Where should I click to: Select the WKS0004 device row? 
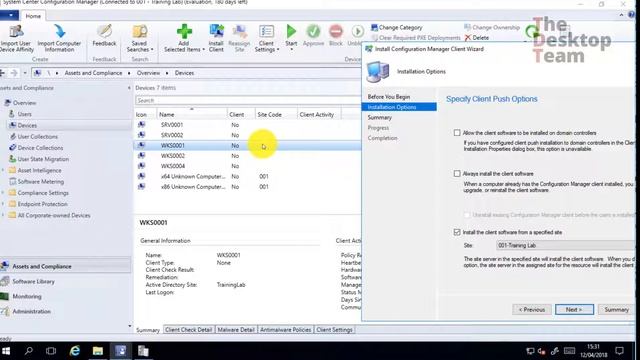coord(248,166)
